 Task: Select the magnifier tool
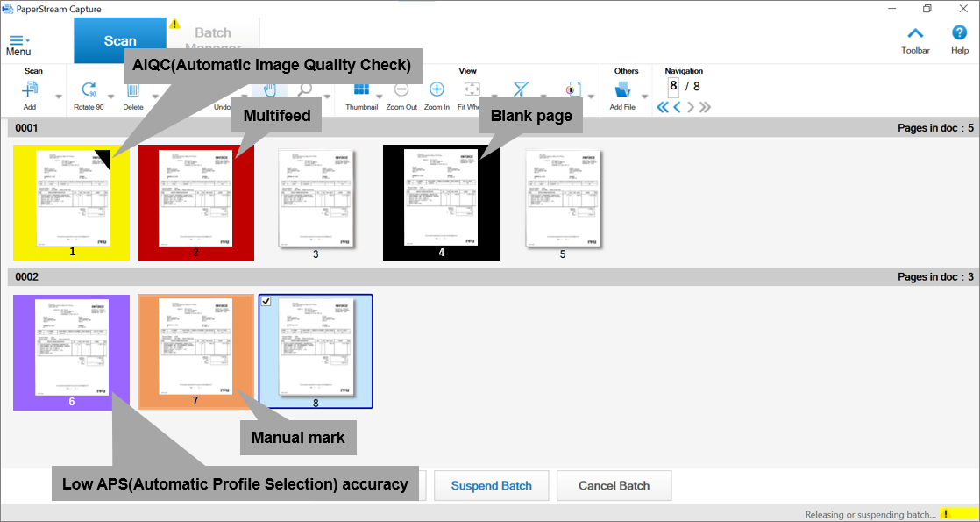tap(305, 90)
